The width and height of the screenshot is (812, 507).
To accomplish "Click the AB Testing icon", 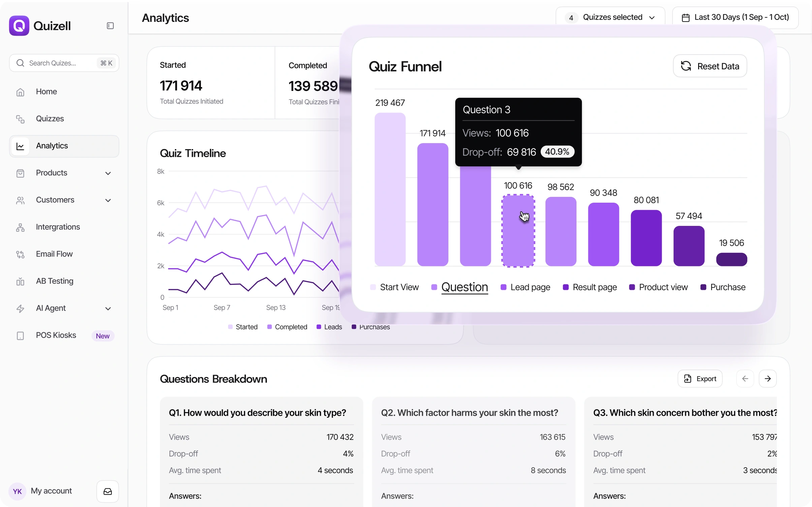I will (20, 281).
